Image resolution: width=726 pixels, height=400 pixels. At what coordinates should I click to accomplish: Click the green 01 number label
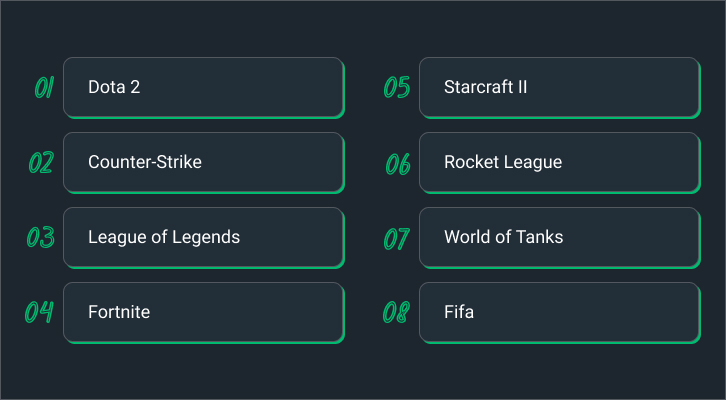point(44,88)
